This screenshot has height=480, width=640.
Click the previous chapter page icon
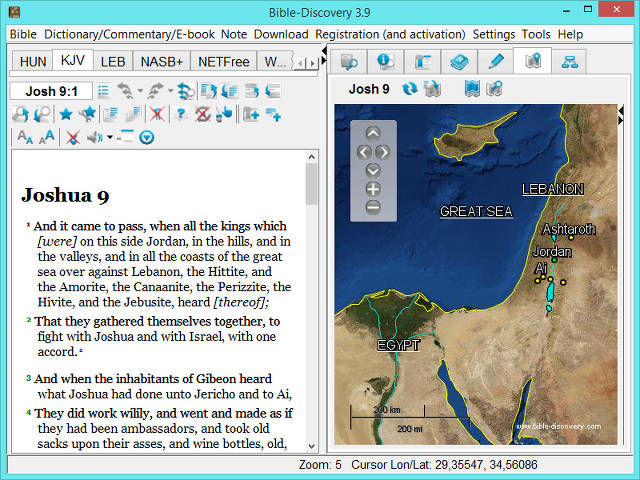(230, 91)
